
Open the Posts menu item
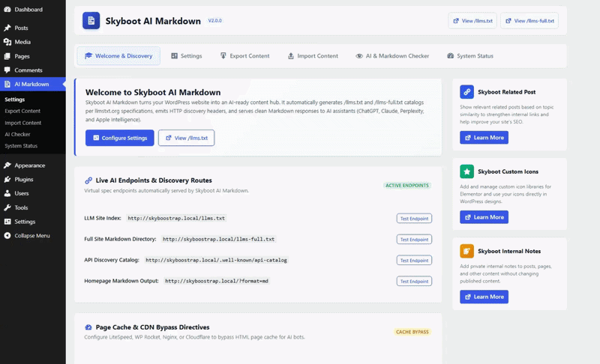(x=32, y=28)
